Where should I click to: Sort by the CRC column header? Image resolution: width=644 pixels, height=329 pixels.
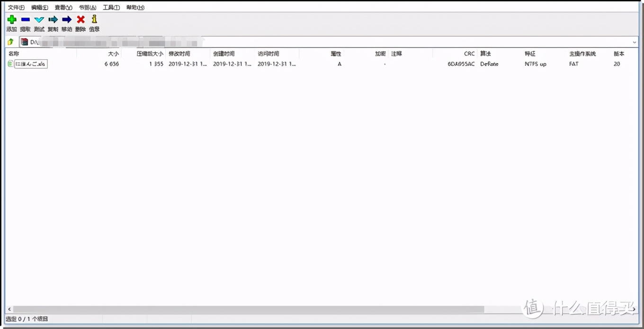pos(468,54)
